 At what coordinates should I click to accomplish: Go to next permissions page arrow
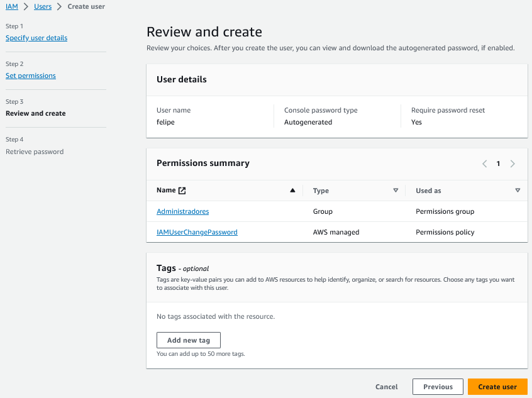click(x=513, y=163)
